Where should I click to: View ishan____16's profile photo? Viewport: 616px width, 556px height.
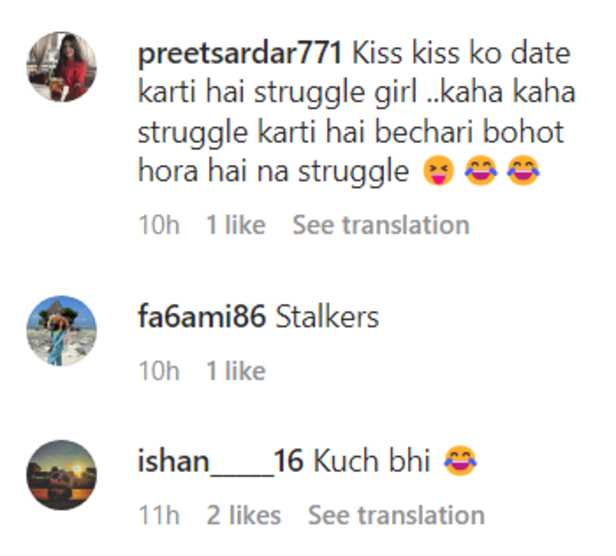coord(61,475)
